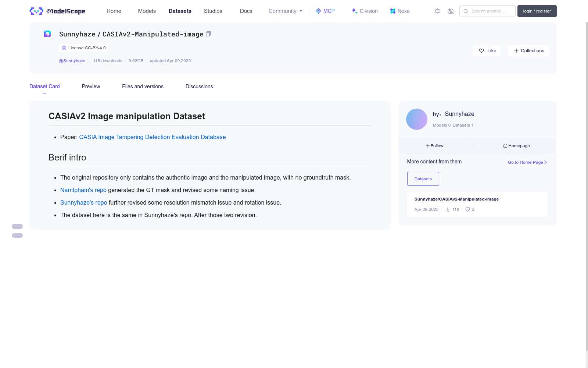Open CASIA Image Tampering Detection paper link
This screenshot has width=588, height=368.
click(153, 137)
